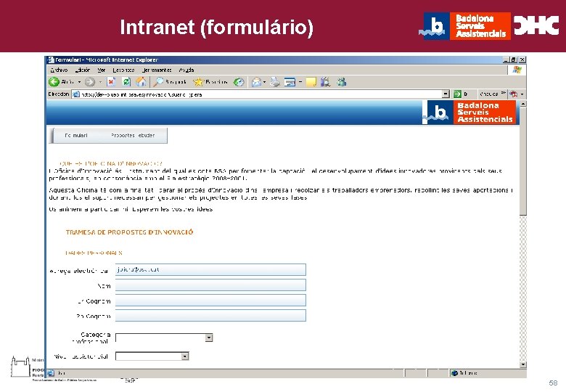Click the page scrollbar down arrow

coord(523,364)
